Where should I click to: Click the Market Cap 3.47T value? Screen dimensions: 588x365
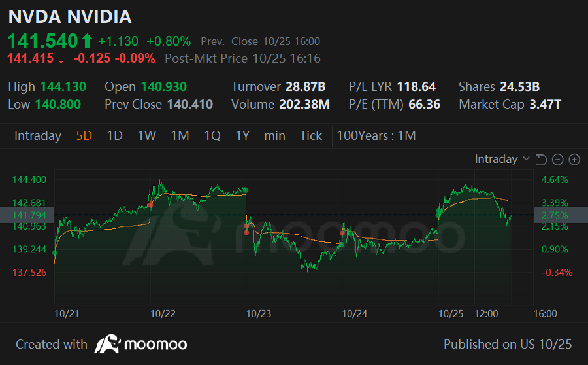546,105
